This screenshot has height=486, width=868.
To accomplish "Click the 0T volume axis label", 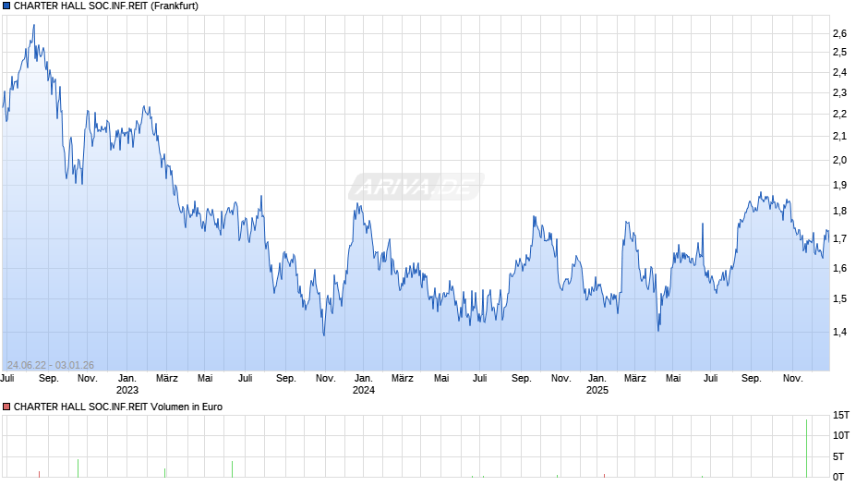I will pos(838,477).
